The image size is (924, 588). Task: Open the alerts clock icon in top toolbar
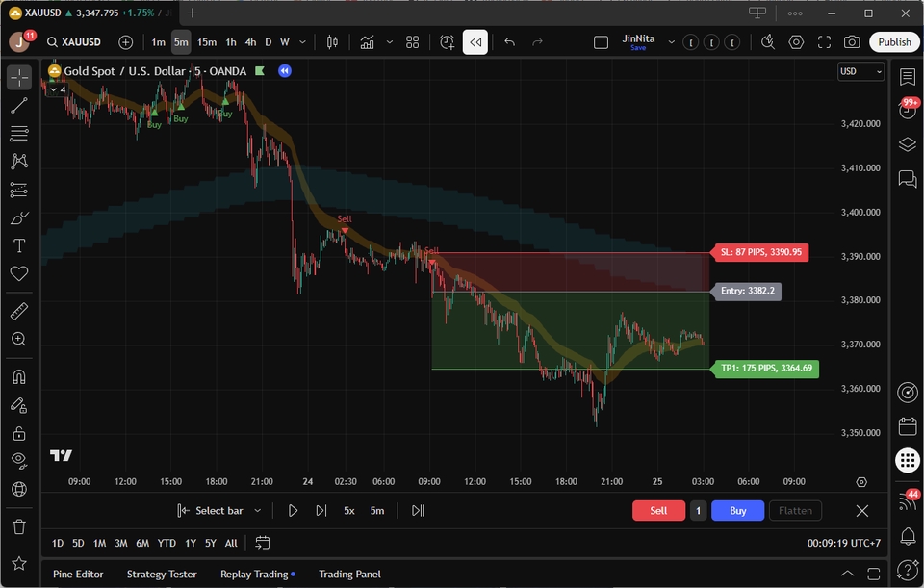point(448,42)
